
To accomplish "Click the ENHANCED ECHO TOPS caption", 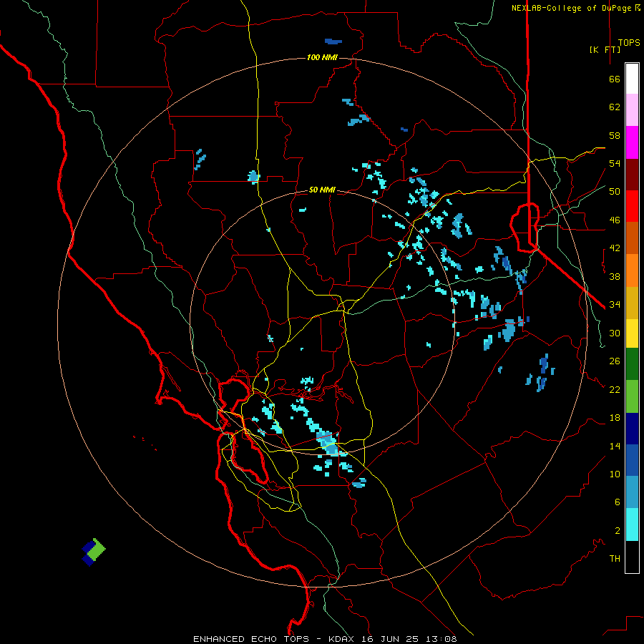I will [x=251, y=639].
